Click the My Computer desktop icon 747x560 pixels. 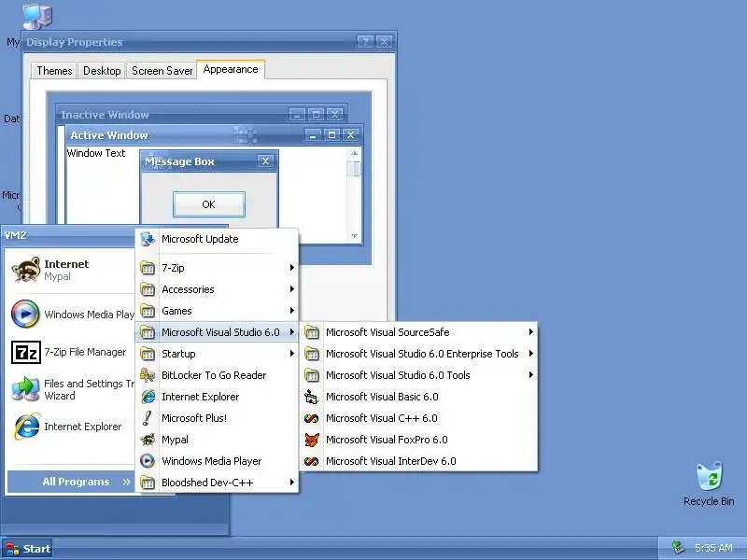(37, 16)
